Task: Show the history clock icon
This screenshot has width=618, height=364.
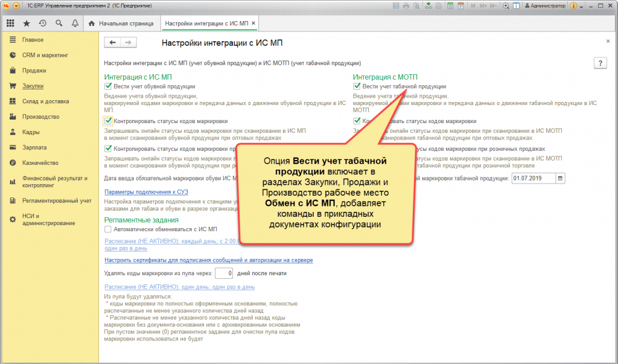Action: [x=43, y=23]
